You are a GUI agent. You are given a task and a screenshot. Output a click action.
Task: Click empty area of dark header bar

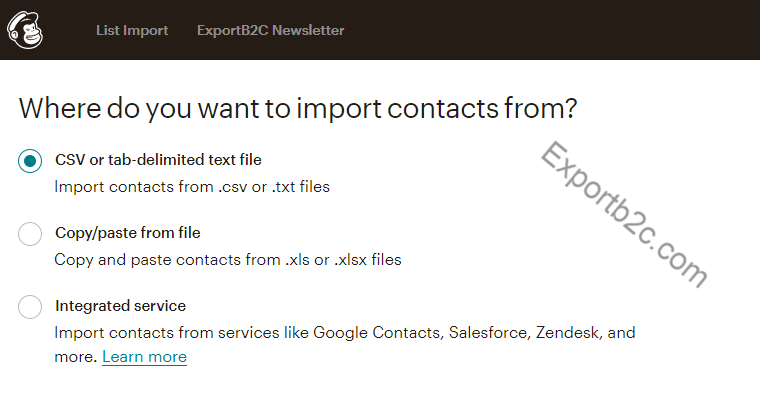point(548,30)
